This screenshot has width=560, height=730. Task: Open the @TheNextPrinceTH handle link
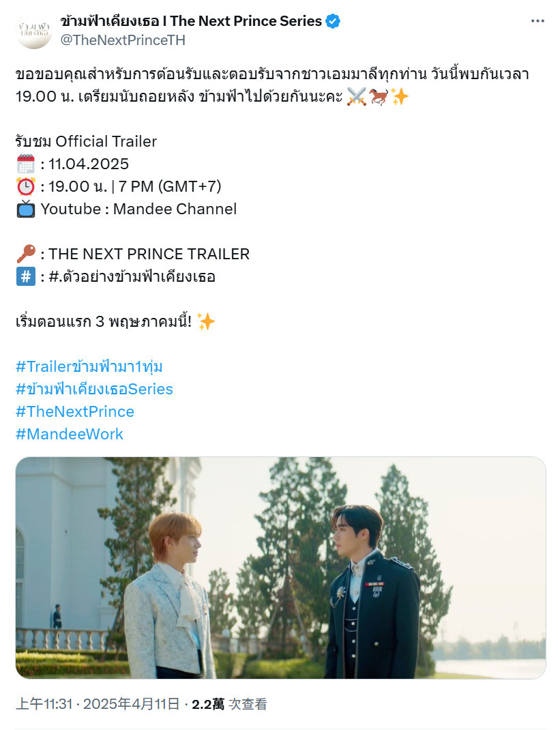[123, 40]
